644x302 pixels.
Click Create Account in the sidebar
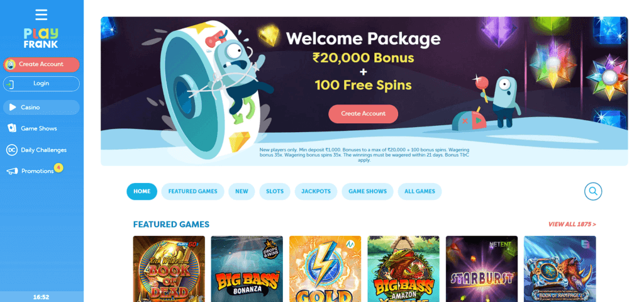[41, 65]
